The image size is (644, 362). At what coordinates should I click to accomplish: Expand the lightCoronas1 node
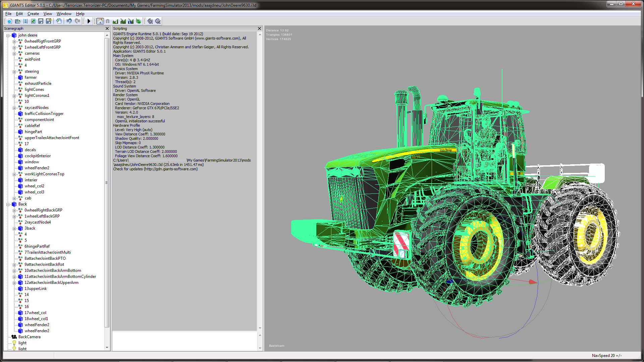click(14, 96)
